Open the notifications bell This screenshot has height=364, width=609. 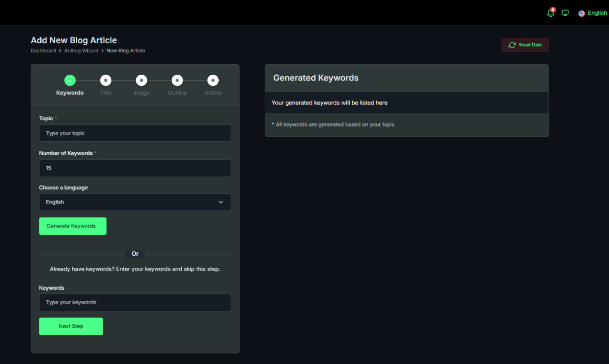(550, 13)
